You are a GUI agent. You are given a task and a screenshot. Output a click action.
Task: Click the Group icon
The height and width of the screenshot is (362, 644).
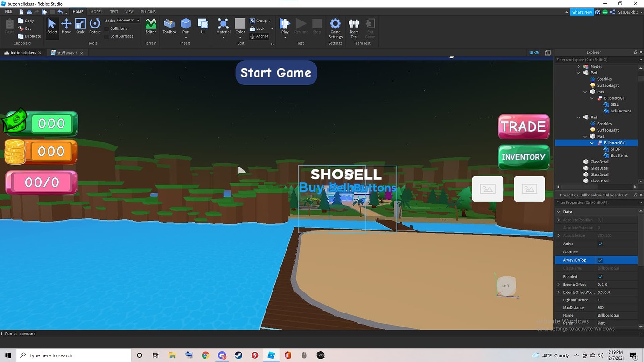coord(252,21)
